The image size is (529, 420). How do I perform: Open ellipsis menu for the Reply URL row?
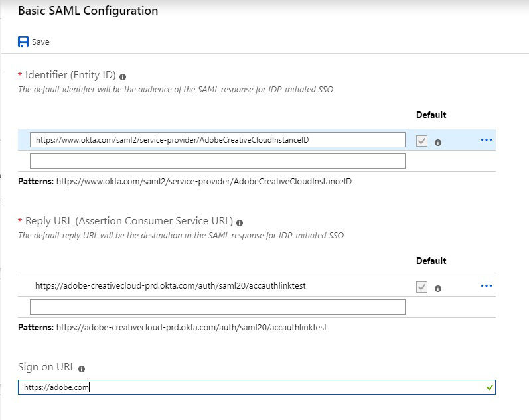(486, 286)
